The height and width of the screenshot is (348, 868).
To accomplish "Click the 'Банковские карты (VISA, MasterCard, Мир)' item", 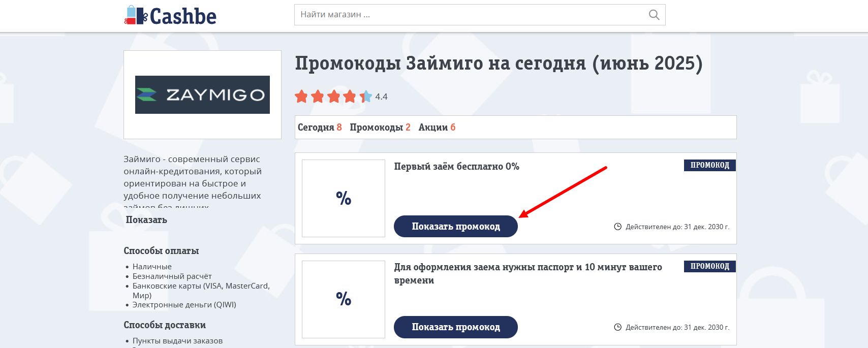I will tap(201, 291).
